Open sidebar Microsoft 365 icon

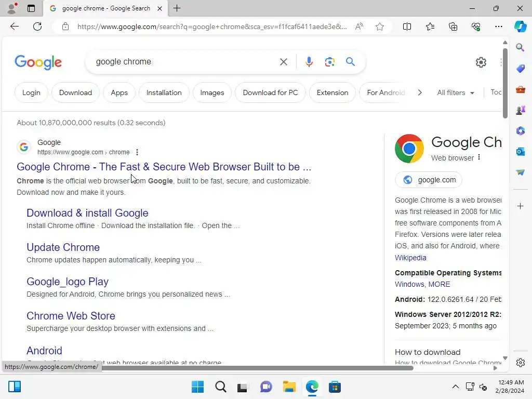pyautogui.click(x=520, y=130)
